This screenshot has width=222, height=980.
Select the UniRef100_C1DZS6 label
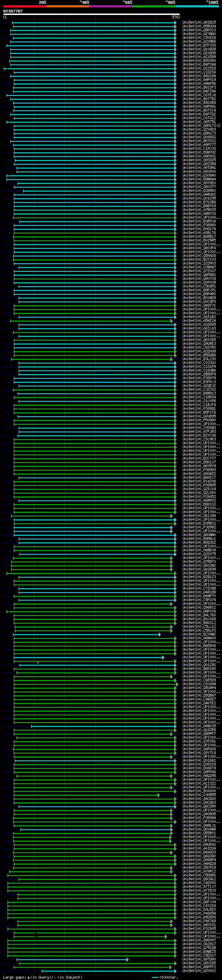point(199,72)
